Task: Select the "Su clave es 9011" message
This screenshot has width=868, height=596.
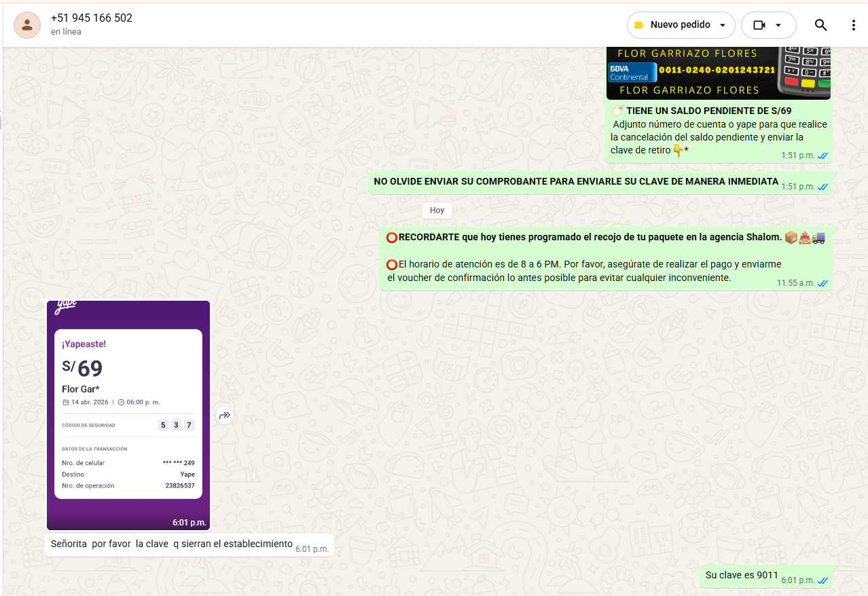Action: (741, 576)
